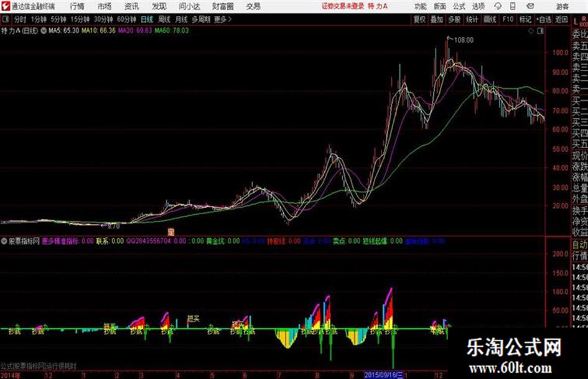Image resolution: width=588 pixels, height=379 pixels.
Task: Open the 市场 menu
Action: [105, 6]
